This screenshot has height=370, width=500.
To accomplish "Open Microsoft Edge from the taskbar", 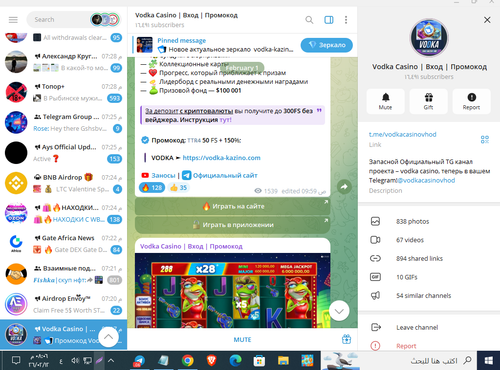I will 235,360.
